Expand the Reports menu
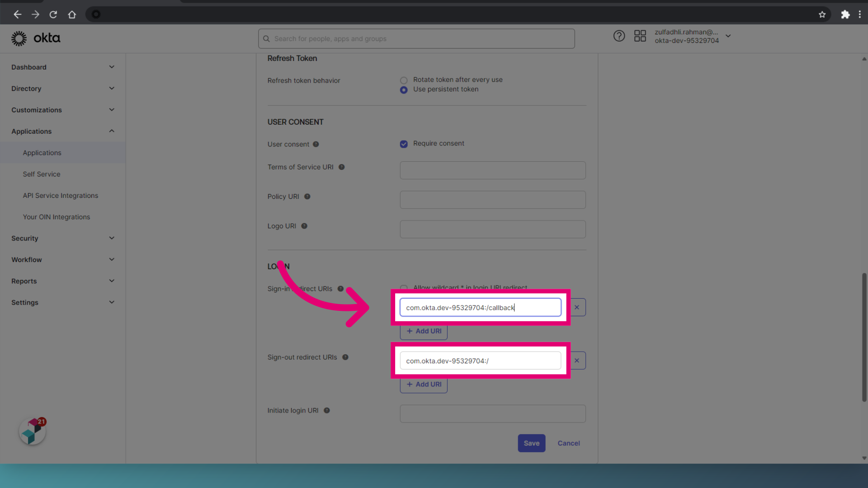868x488 pixels. [63, 281]
